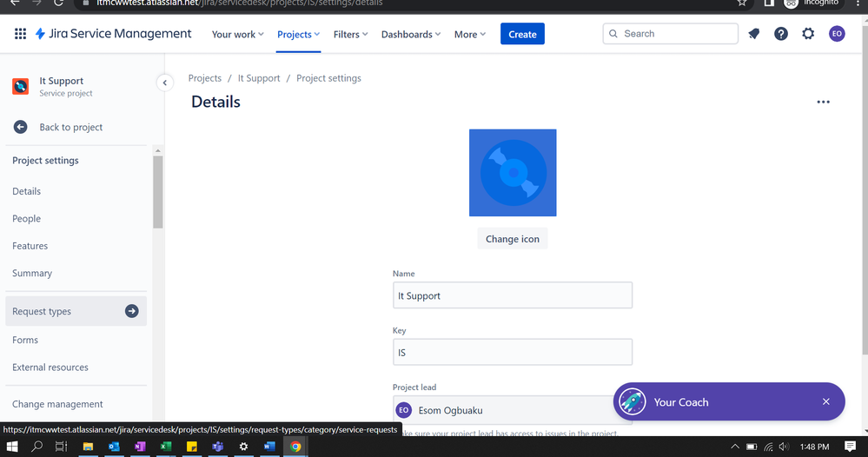Viewport: 868px width, 457px height.
Task: Bookmark this page with the star icon
Action: [742, 3]
